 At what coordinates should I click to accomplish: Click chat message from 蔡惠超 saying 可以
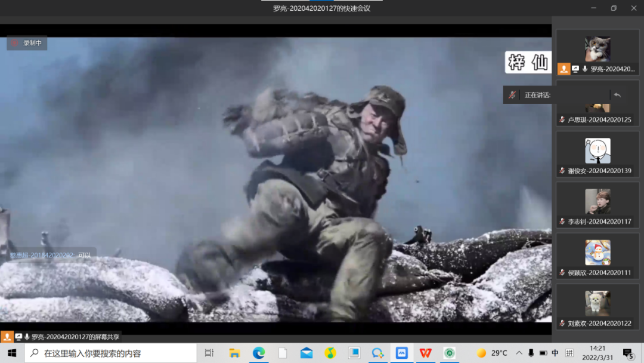point(51,256)
